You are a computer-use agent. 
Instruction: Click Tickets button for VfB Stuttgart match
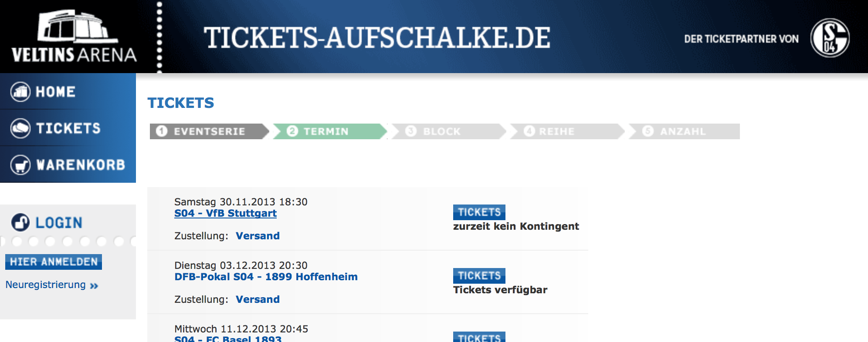479,212
